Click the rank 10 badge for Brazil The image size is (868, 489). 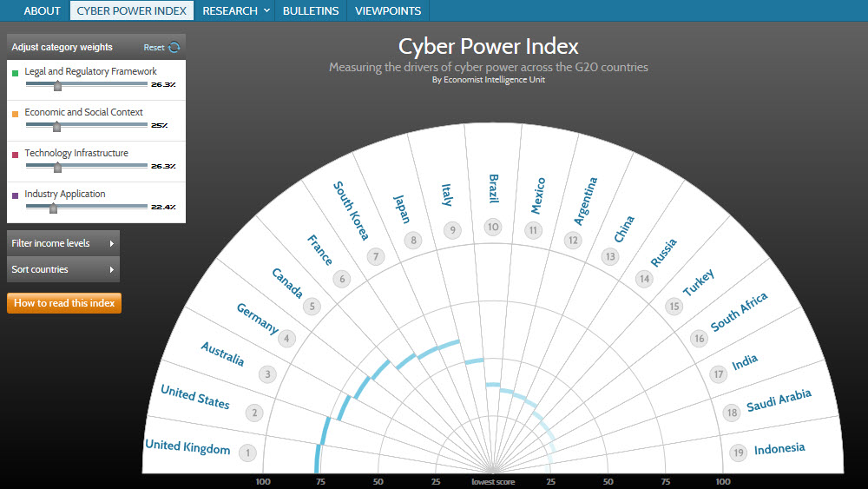click(x=493, y=228)
